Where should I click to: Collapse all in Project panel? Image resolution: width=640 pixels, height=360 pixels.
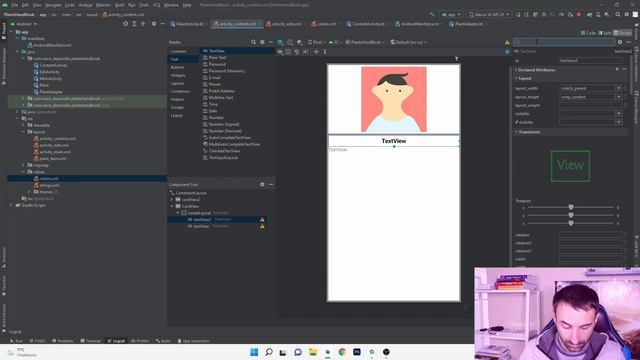click(x=143, y=24)
